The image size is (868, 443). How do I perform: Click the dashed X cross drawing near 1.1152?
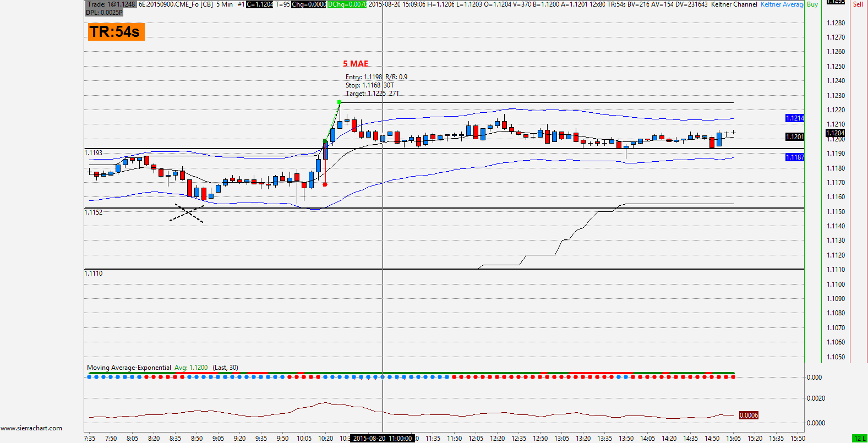coord(187,213)
